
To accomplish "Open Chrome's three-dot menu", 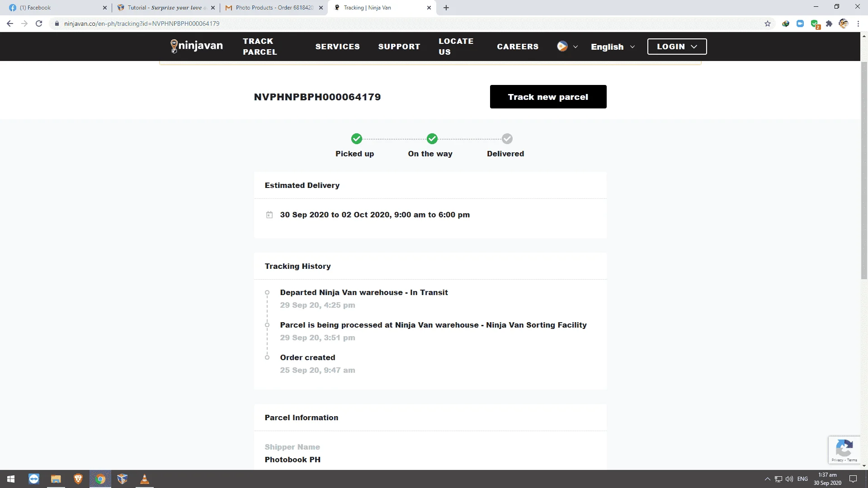I will pyautogui.click(x=858, y=23).
